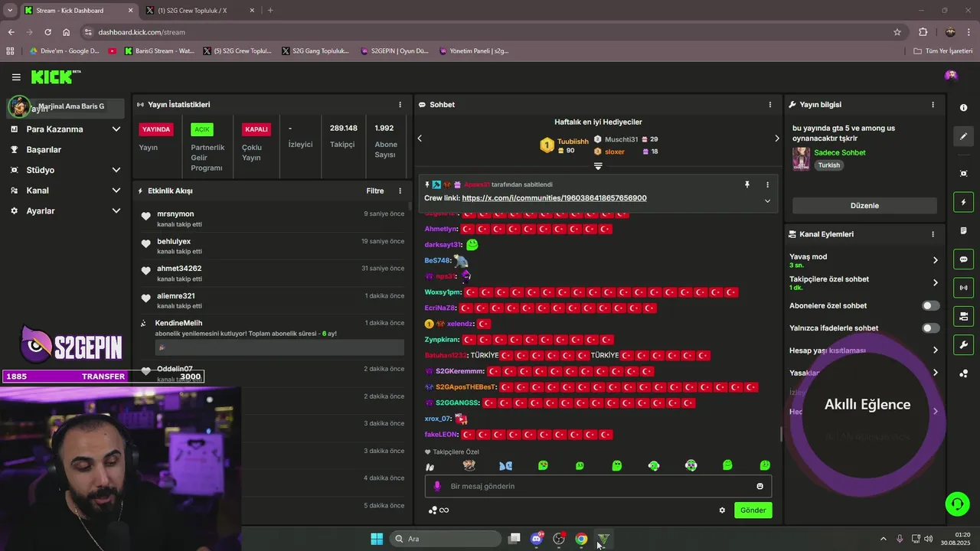Open the x.com communities crew link
Image resolution: width=980 pixels, height=551 pixels.
(x=554, y=198)
